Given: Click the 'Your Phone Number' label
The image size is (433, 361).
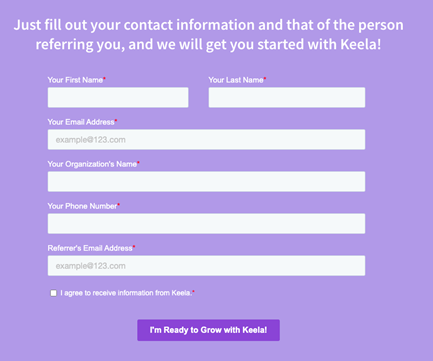Looking at the screenshot, I should (82, 206).
